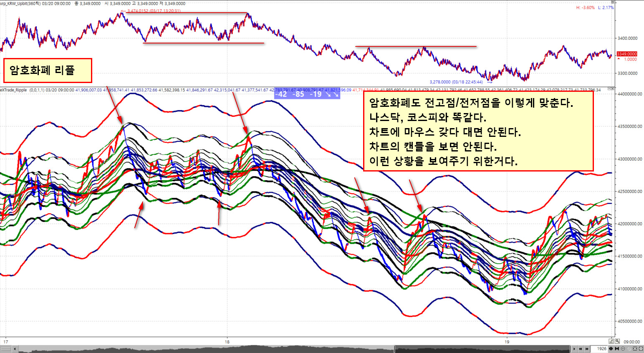Click the eXTrade_Ripple indicator label
Viewport: 644px width, 353px height.
pyautogui.click(x=14, y=90)
